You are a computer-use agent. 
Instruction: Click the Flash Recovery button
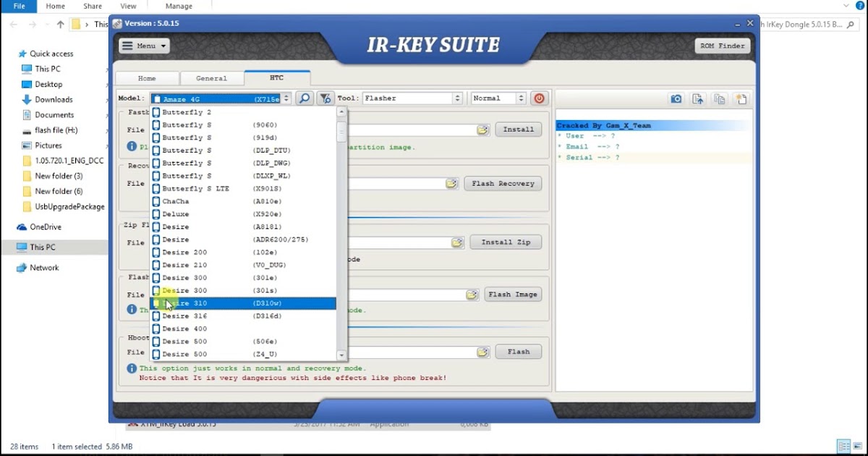(x=503, y=184)
